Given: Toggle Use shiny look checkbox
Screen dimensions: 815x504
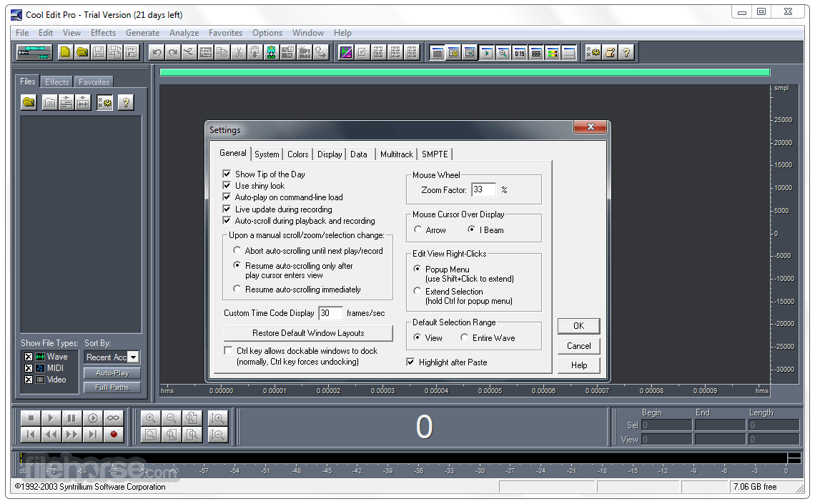Looking at the screenshot, I should (x=227, y=185).
